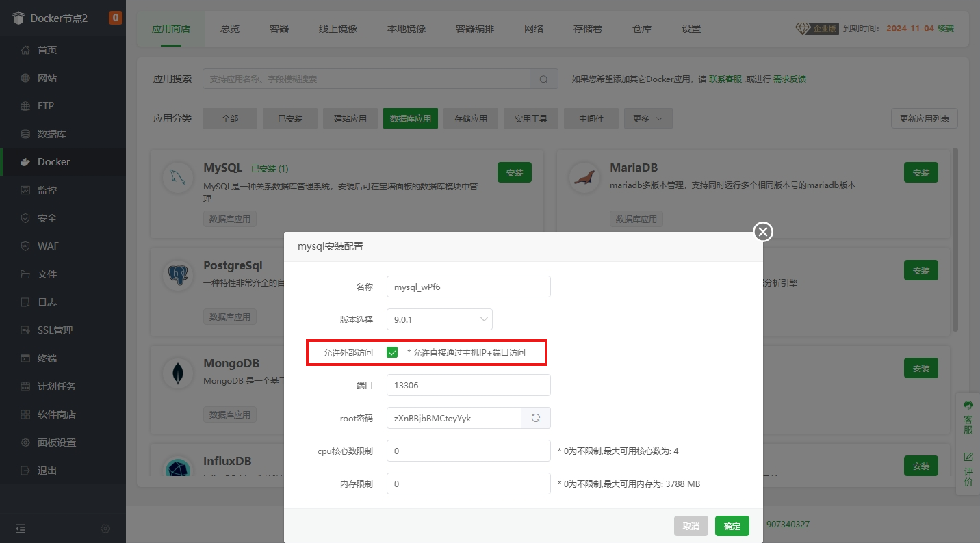Switch to the 设置 tab
The image size is (980, 543).
691,29
